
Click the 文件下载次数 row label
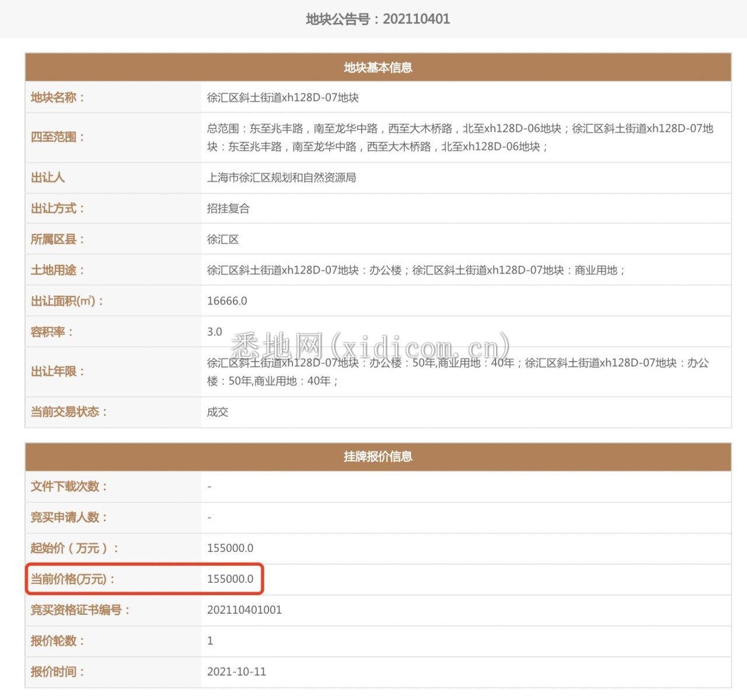point(69,487)
